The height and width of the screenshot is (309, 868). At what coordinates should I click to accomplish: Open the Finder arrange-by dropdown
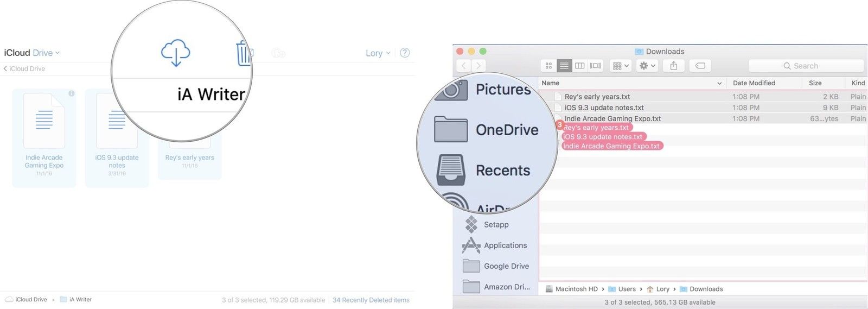tap(620, 66)
